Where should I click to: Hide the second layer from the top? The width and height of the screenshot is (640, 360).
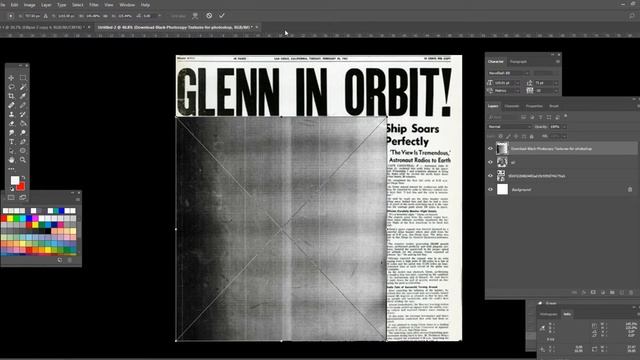pyautogui.click(x=491, y=162)
